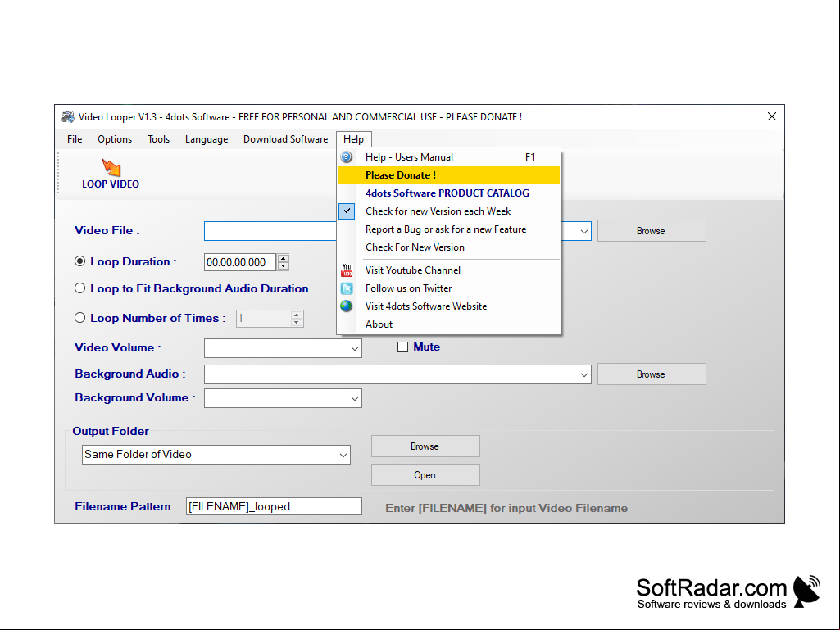
Task: Select the Loop Duration radio button
Action: [x=79, y=261]
